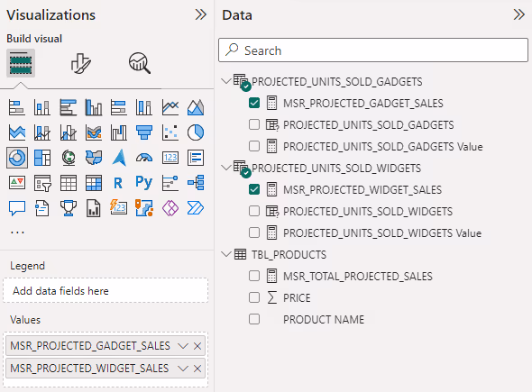Collapse PROJECTED_UNITS_SOLD_WIDGETS table
The width and height of the screenshot is (532, 392).
pos(225,168)
